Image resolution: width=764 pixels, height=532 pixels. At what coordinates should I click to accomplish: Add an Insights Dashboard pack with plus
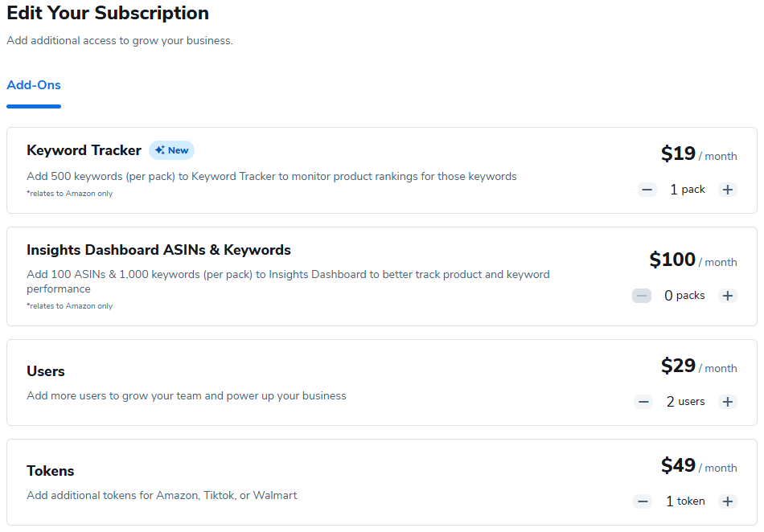[728, 296]
